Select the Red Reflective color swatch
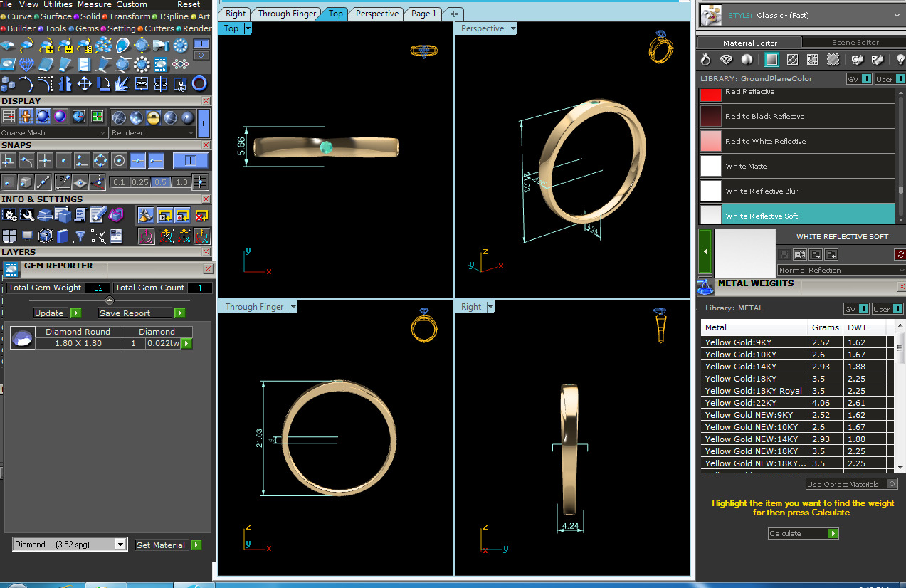This screenshot has height=588, width=906. point(711,94)
